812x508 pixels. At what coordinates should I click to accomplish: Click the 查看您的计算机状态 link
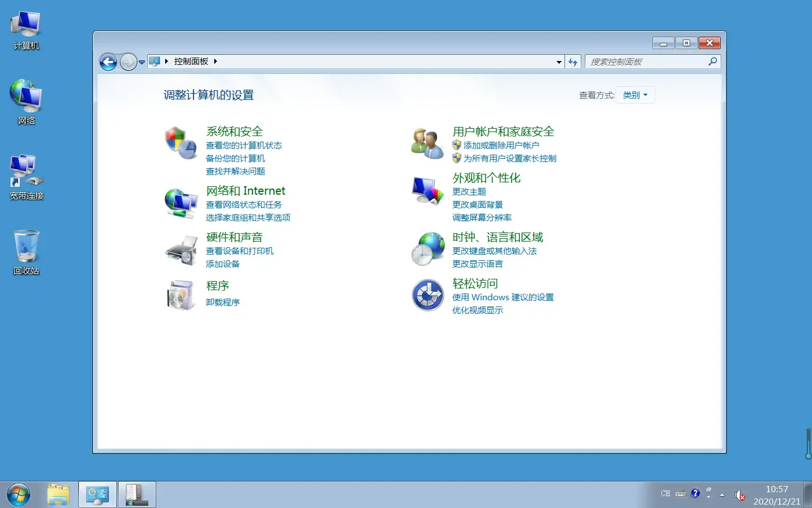(x=244, y=146)
